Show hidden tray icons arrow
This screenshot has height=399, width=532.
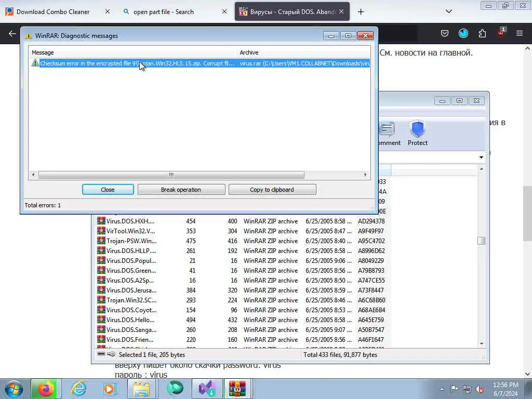tap(442, 389)
